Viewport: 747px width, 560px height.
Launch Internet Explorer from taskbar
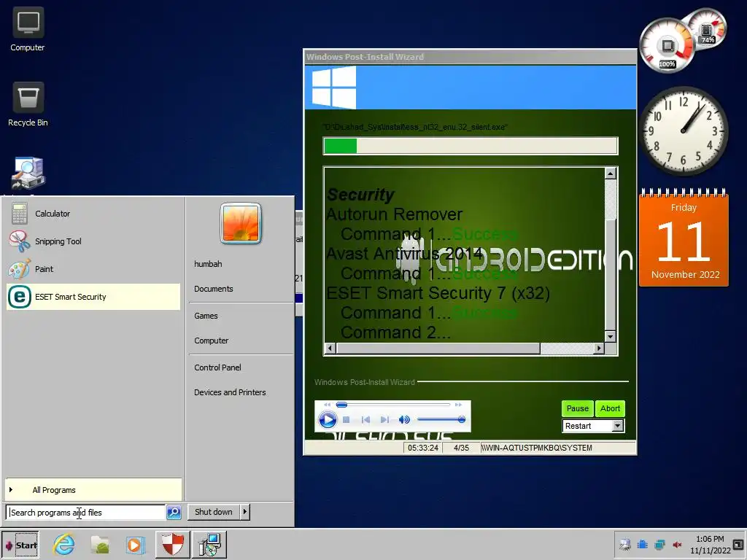click(64, 545)
